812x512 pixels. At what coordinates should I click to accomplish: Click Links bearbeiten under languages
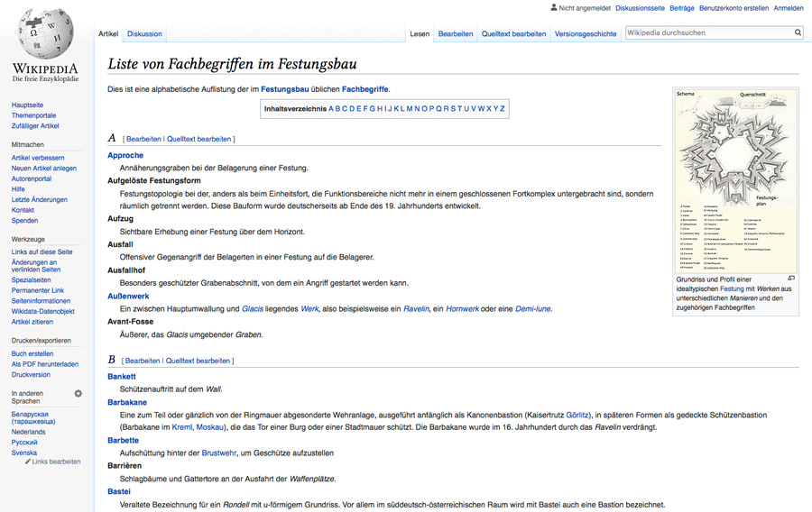tap(57, 462)
